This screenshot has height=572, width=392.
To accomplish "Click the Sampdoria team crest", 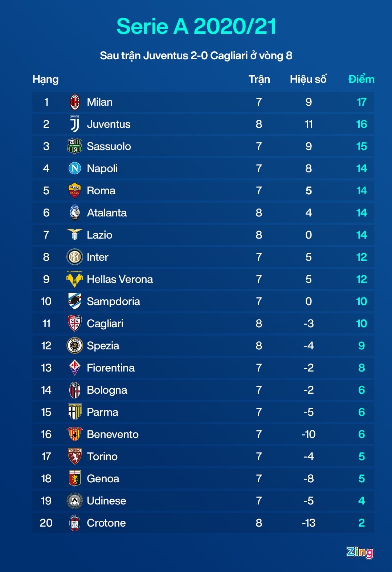I will pos(75,301).
